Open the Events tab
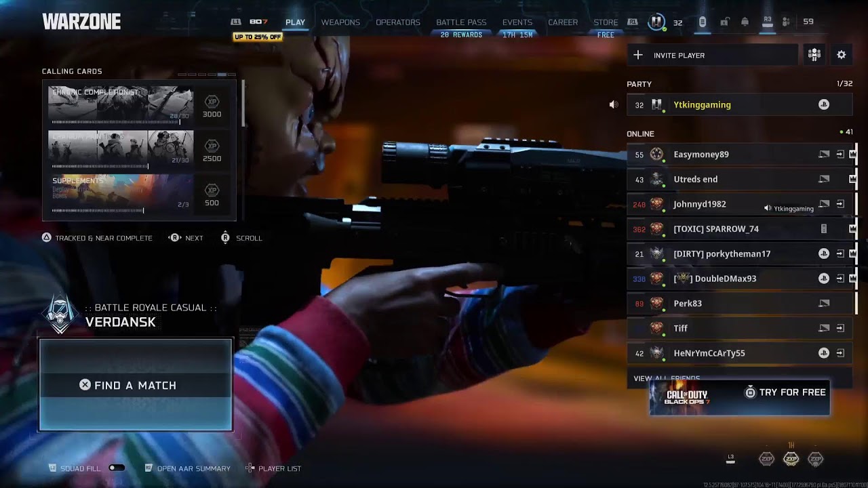Image resolution: width=868 pixels, height=488 pixels. 517,22
